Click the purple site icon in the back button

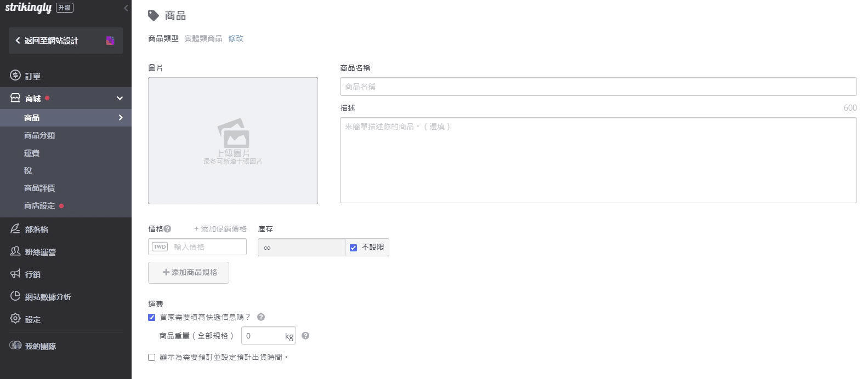[x=110, y=41]
